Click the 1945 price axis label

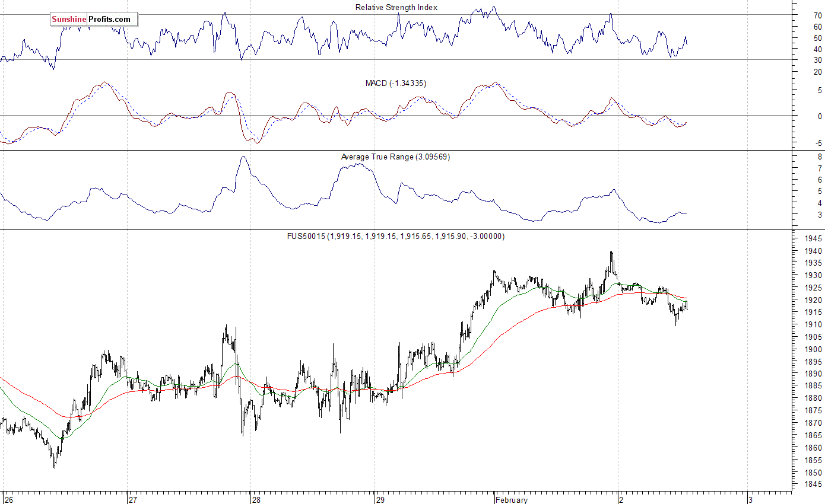pos(813,239)
